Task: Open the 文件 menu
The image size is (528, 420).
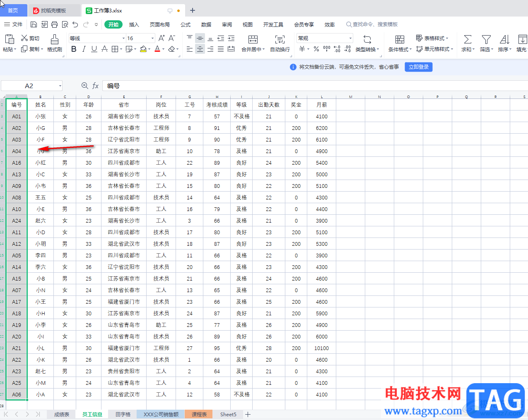Action: coord(13,24)
